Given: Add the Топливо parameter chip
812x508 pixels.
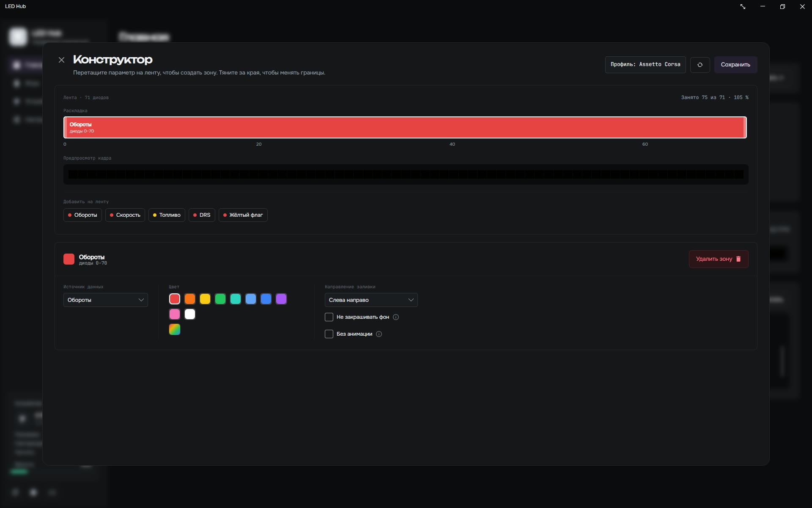Looking at the screenshot, I should [167, 215].
